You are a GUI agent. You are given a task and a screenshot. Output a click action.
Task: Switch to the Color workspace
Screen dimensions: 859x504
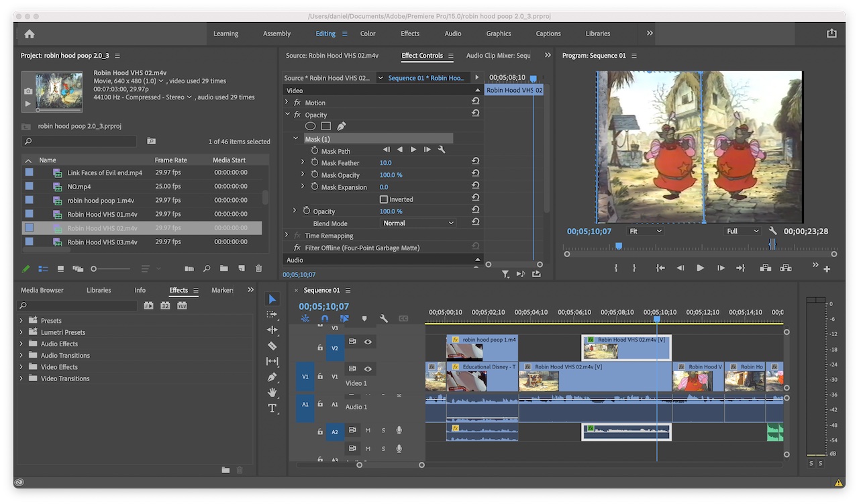368,34
